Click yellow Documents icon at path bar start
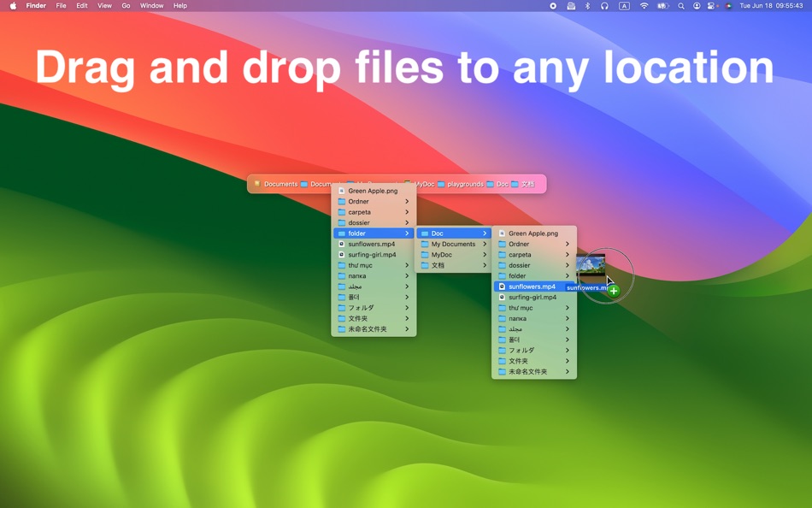The image size is (812, 508). [x=257, y=184]
